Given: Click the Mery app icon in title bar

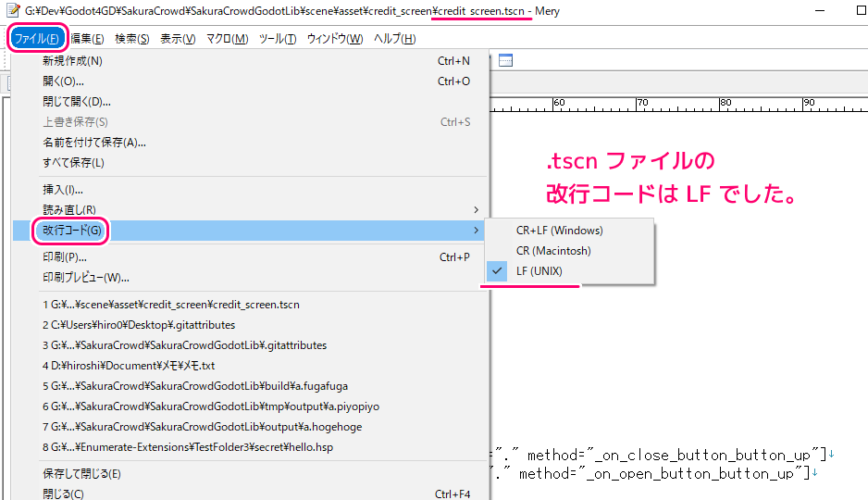Looking at the screenshot, I should [11, 11].
